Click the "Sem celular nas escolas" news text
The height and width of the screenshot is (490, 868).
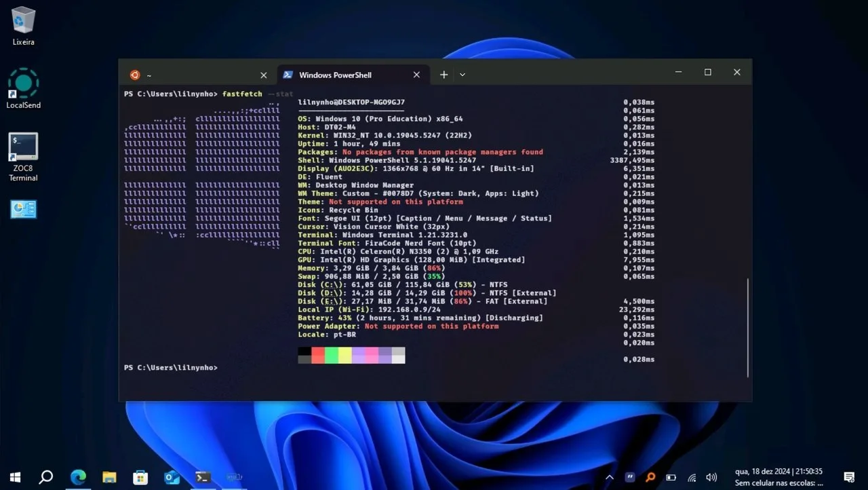click(779, 483)
